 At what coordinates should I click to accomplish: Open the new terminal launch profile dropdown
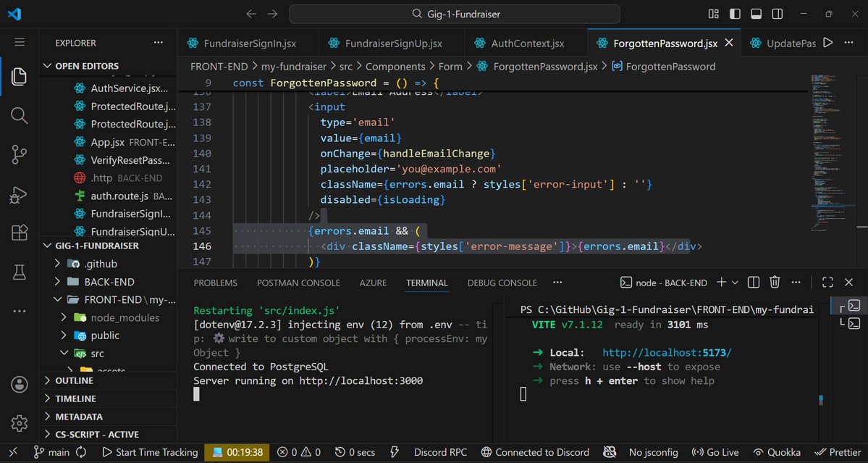735,283
